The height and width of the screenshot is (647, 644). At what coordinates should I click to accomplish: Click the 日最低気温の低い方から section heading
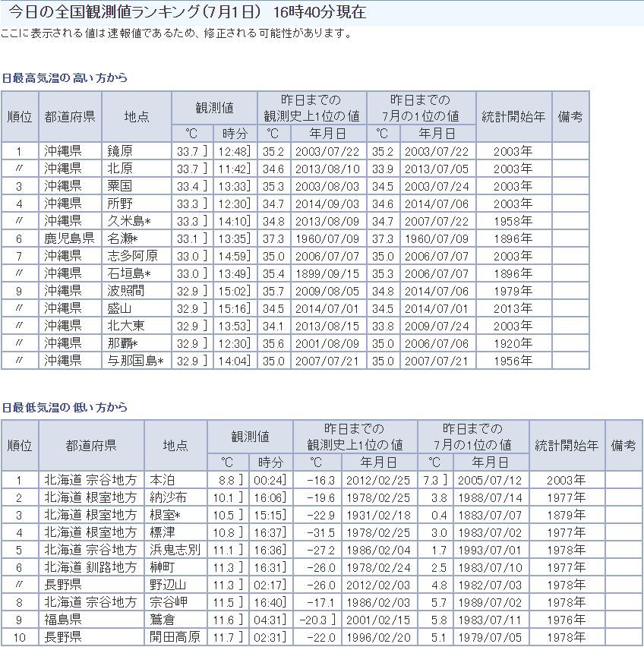coord(64,408)
